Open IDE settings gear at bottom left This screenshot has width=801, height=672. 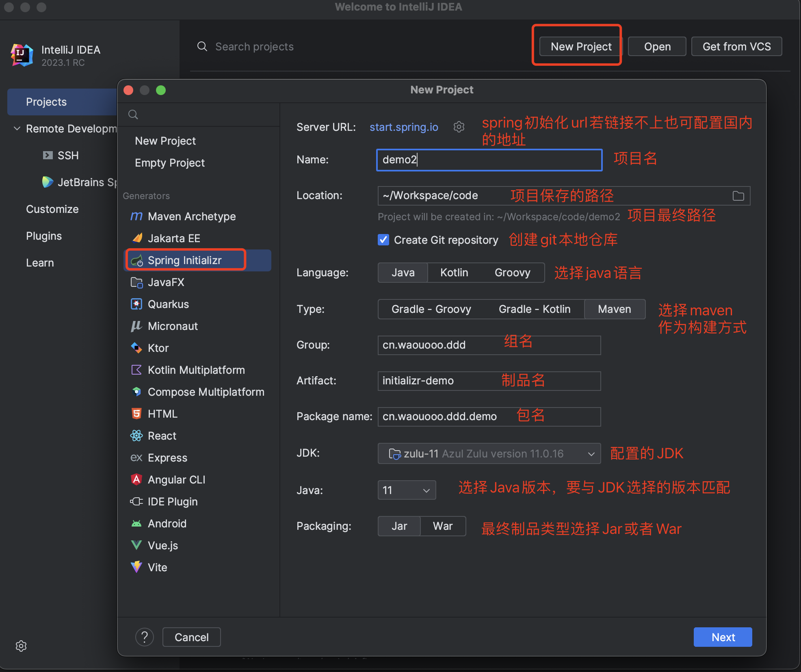[x=21, y=646]
